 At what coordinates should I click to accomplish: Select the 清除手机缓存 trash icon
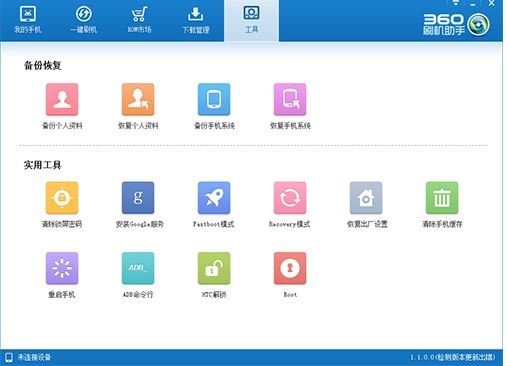point(442,198)
